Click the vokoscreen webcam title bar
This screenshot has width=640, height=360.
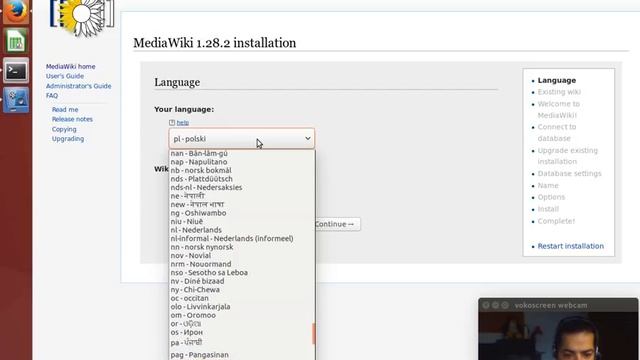558,305
